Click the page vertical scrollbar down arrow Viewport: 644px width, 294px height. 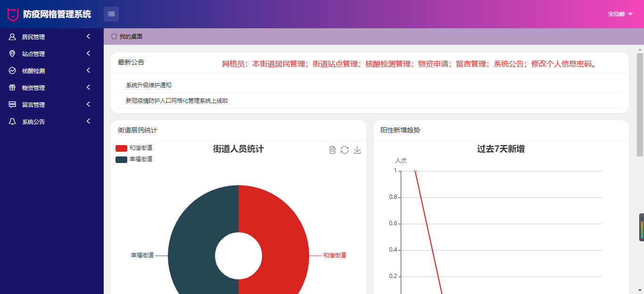[640, 290]
